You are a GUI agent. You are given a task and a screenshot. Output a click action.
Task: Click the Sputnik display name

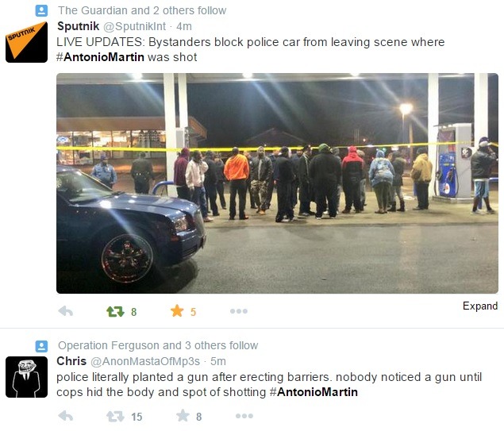[78, 26]
